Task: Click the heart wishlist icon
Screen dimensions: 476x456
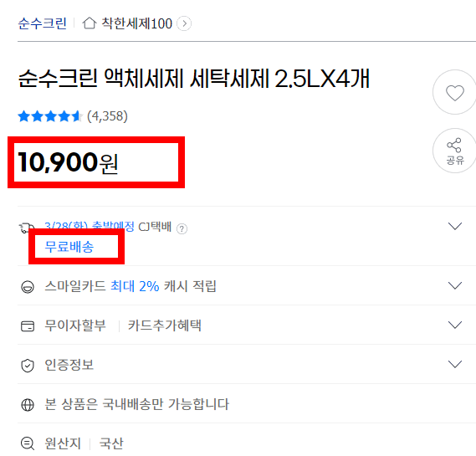Action: pyautogui.click(x=454, y=92)
